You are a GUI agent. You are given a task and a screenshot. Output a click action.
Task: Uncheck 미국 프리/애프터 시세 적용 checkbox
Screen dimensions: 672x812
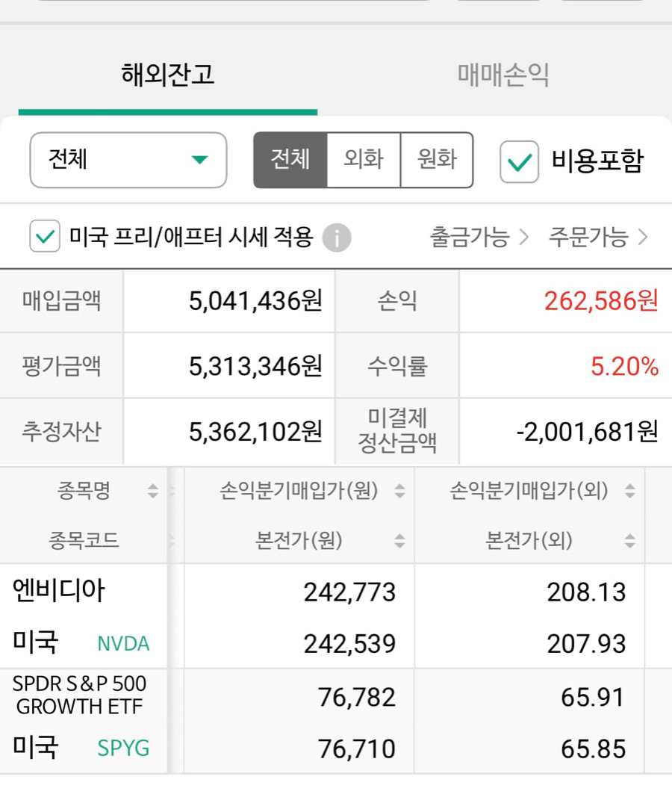(45, 236)
